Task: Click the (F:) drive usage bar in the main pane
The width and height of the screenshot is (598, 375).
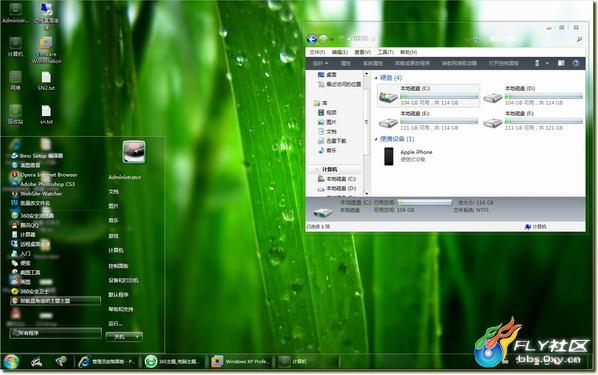Action: click(544, 121)
